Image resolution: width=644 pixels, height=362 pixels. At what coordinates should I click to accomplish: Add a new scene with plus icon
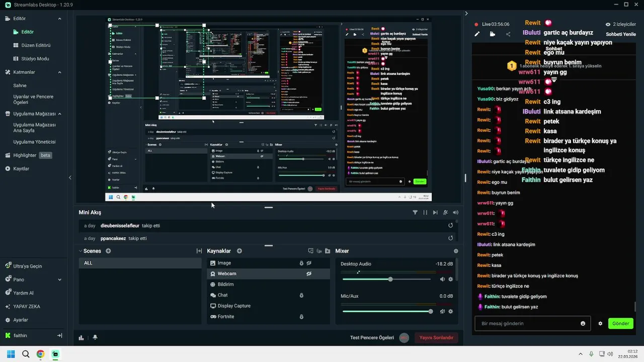click(x=108, y=251)
